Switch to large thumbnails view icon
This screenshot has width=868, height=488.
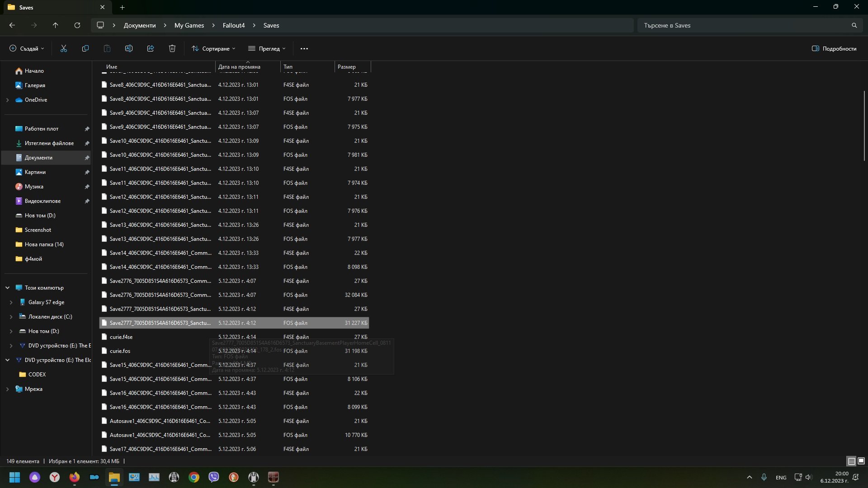861,461
